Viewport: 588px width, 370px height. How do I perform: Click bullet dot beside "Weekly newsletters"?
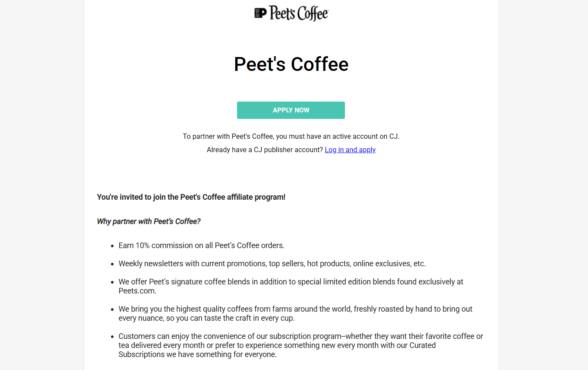coord(113,264)
